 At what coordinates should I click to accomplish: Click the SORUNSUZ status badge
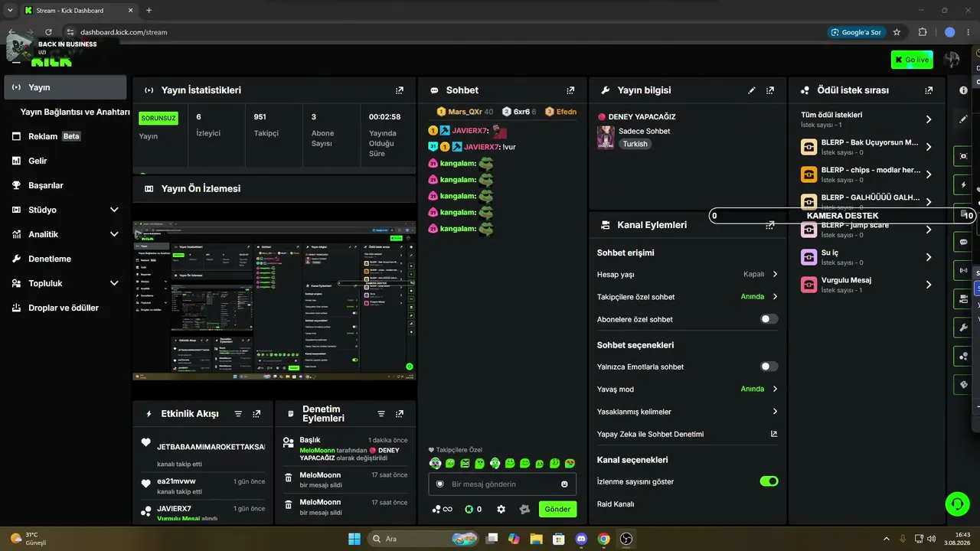click(158, 119)
